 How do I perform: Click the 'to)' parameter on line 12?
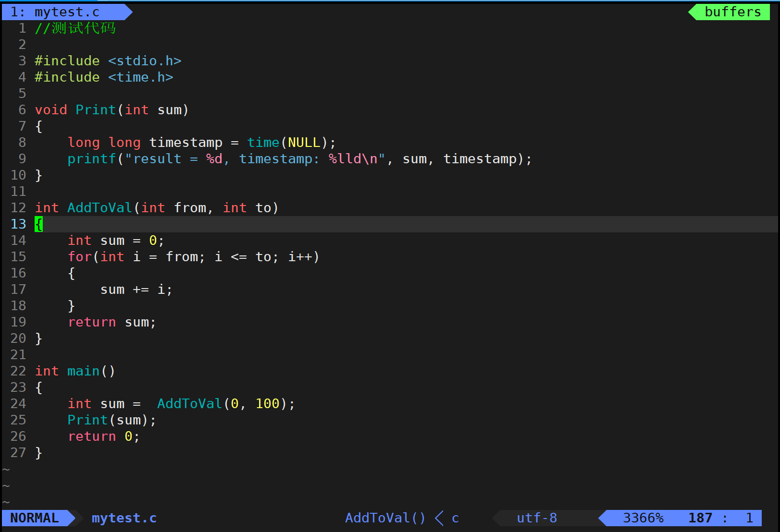point(267,208)
